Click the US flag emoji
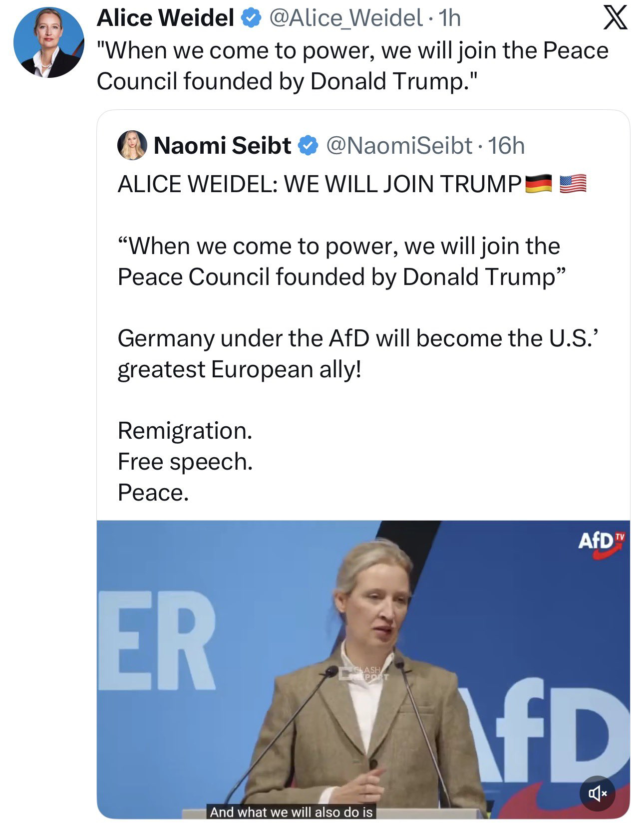Image resolution: width=644 pixels, height=829 pixels. [573, 184]
